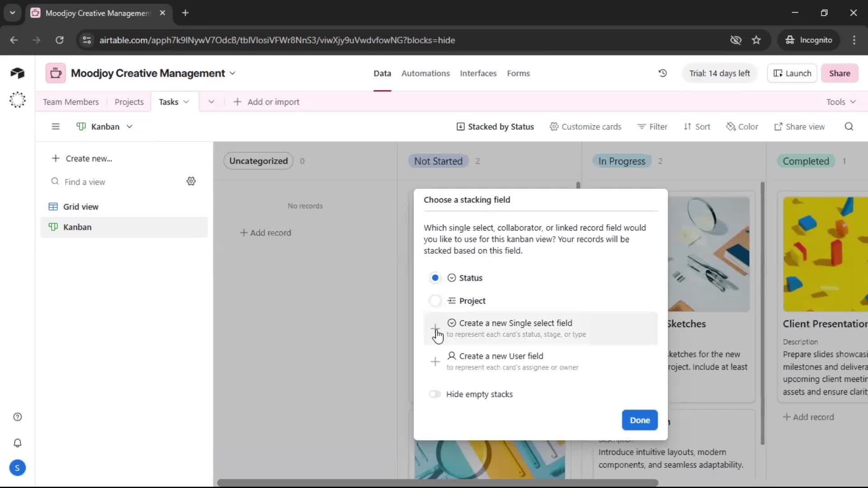Click the horizontal scrollbar at the bottom
This screenshot has height=488, width=868.
438,483
